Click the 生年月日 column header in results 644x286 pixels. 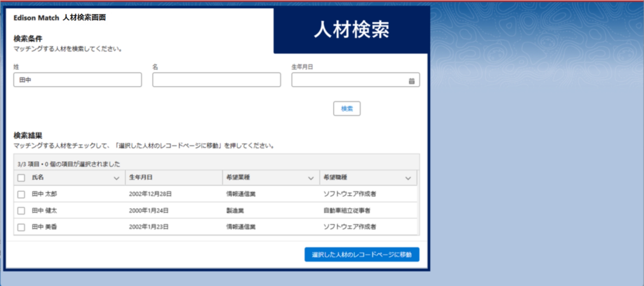[141, 177]
